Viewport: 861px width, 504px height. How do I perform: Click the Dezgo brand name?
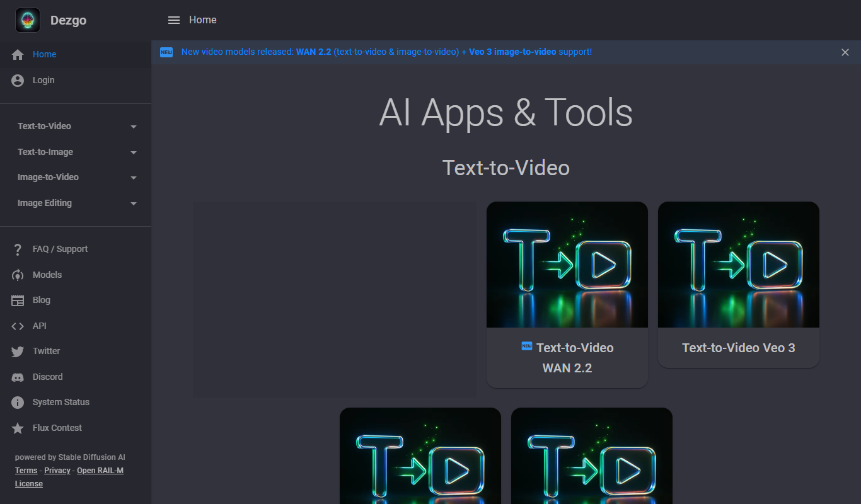(68, 20)
